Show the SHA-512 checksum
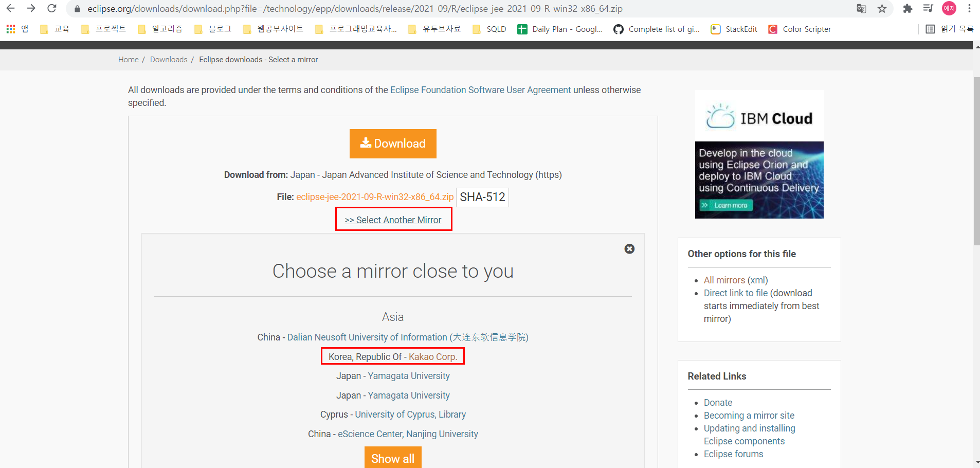The image size is (980, 468). pyautogui.click(x=482, y=197)
